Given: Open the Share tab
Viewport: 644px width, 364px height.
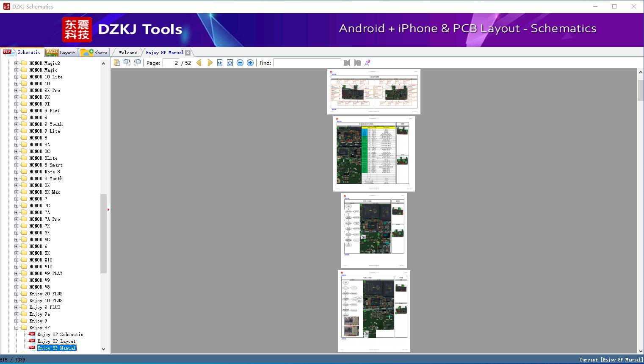Looking at the screenshot, I should (94, 53).
